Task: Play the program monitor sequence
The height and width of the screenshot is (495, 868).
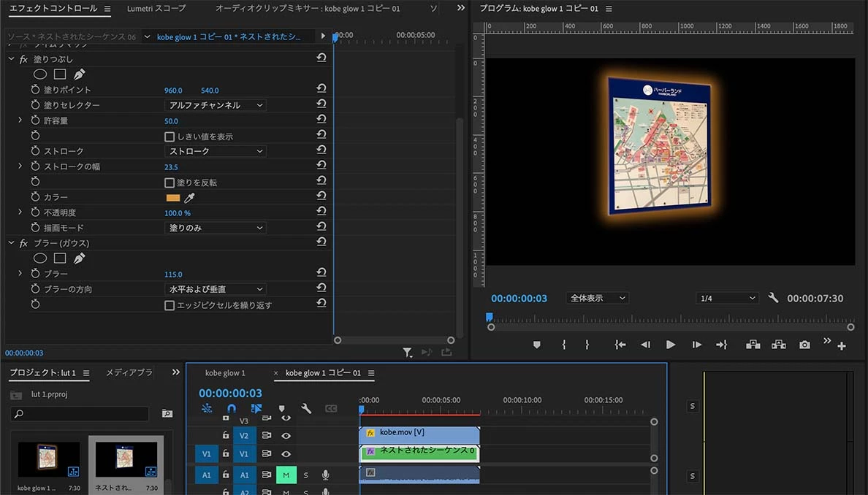Action: (x=671, y=345)
